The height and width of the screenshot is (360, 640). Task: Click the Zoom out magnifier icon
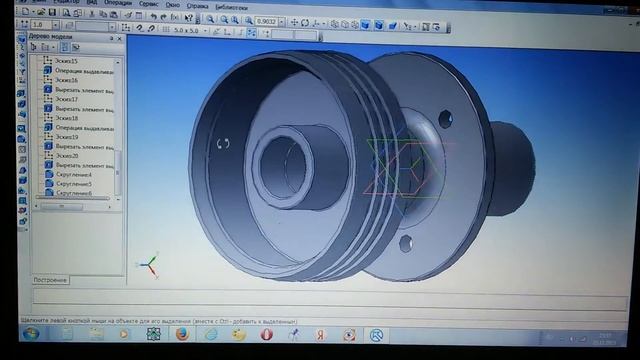pyautogui.click(x=235, y=20)
